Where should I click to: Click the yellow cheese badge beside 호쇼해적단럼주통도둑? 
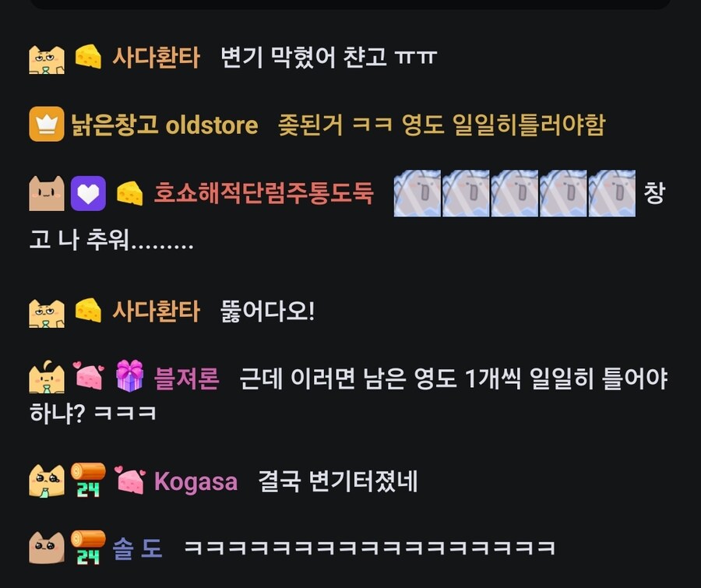click(x=129, y=193)
